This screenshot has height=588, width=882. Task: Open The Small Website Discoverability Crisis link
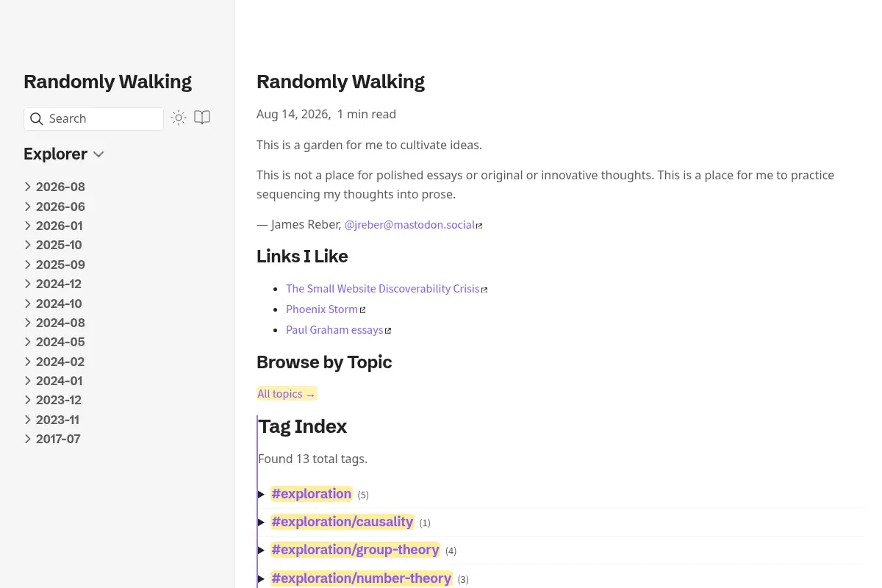pyautogui.click(x=382, y=289)
